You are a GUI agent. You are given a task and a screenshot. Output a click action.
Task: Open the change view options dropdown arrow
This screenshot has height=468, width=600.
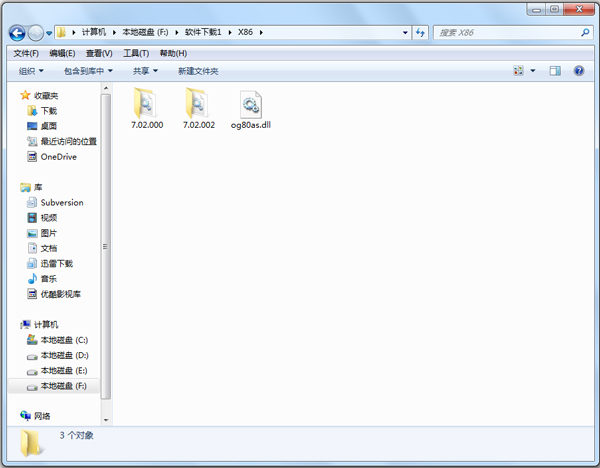pos(533,71)
